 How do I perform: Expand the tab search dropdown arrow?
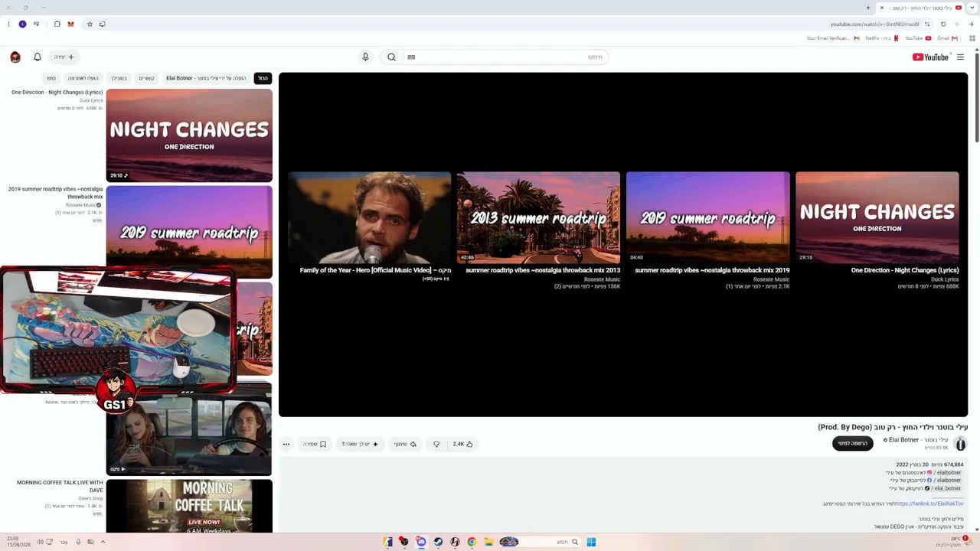pyautogui.click(x=972, y=7)
